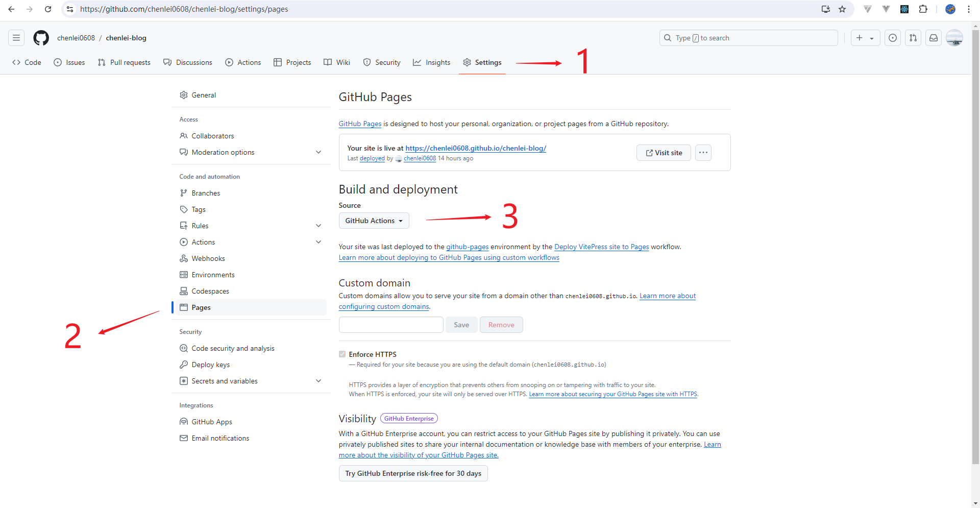Click the GitHub Enterprise badge
This screenshot has height=508, width=980.
click(x=409, y=419)
